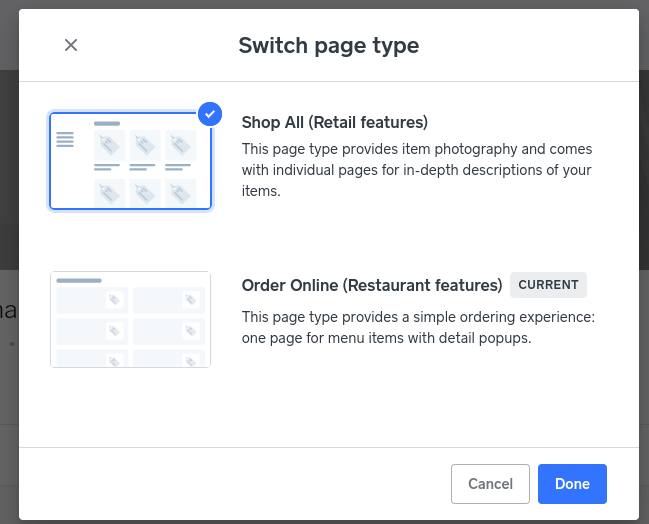Click the bottom-right tag icon in Shop All thumbnail
This screenshot has width=649, height=524.
point(180,192)
